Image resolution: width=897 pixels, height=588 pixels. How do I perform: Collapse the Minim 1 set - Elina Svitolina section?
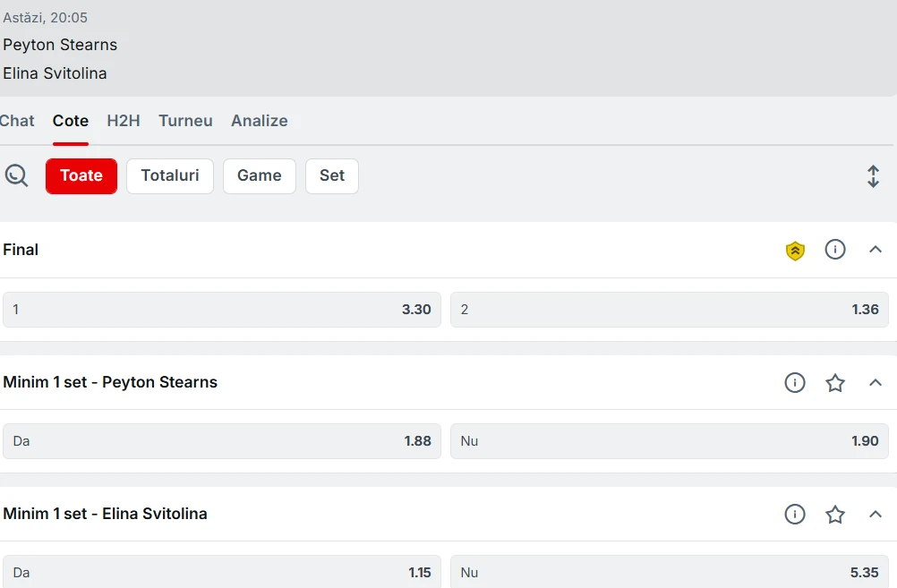(876, 514)
